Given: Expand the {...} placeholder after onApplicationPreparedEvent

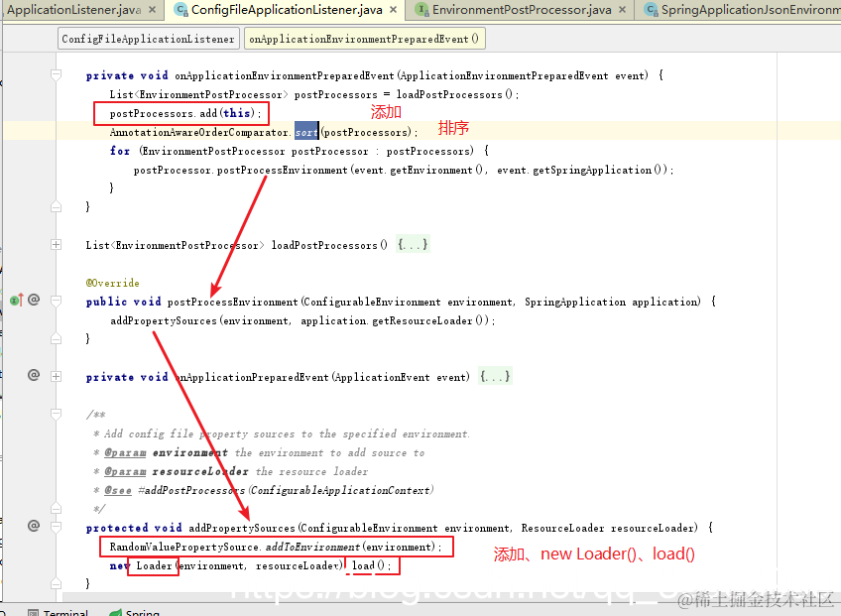Looking at the screenshot, I should pos(495,376).
